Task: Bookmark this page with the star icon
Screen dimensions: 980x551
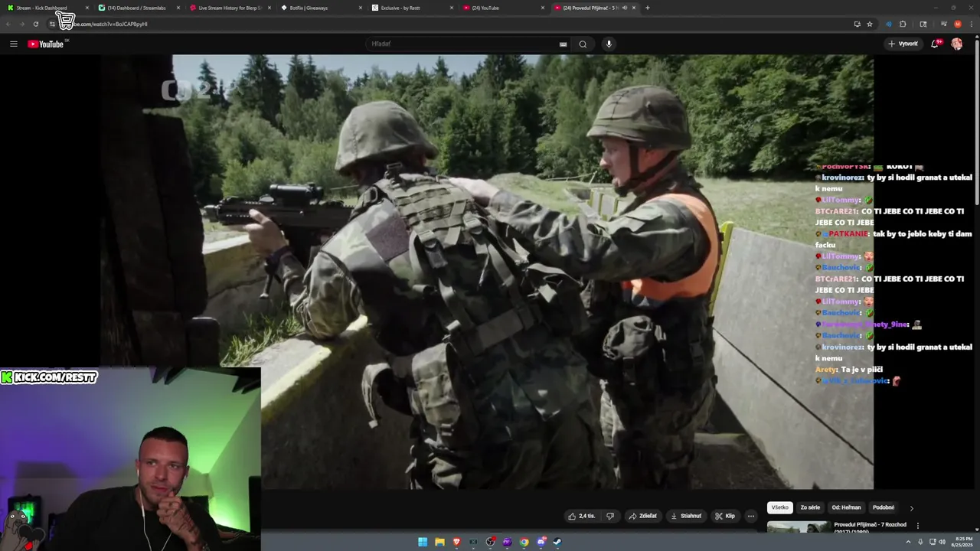Action: 870,24
